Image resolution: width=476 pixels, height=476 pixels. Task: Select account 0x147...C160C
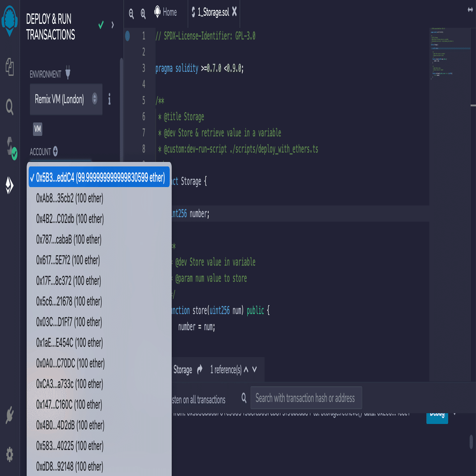[x=99, y=405]
